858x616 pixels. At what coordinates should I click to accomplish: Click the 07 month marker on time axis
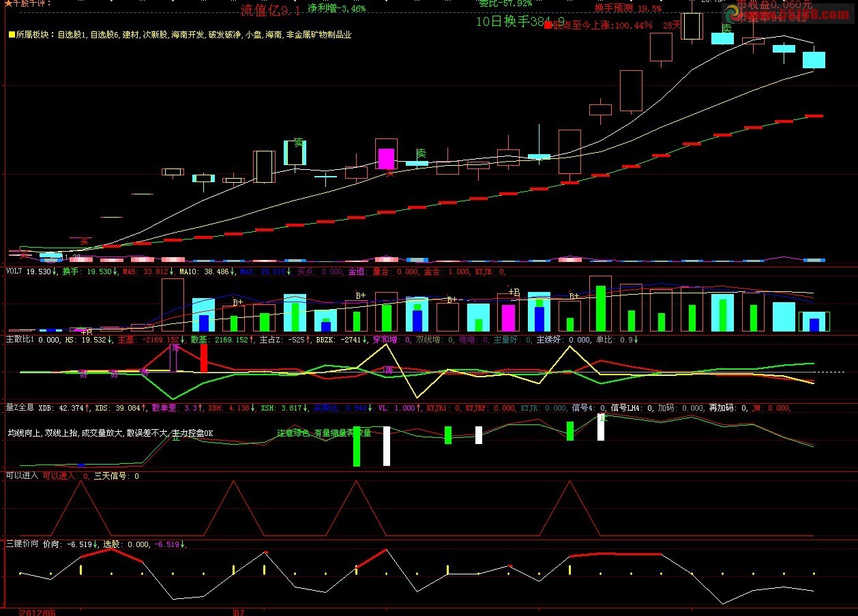tap(239, 612)
